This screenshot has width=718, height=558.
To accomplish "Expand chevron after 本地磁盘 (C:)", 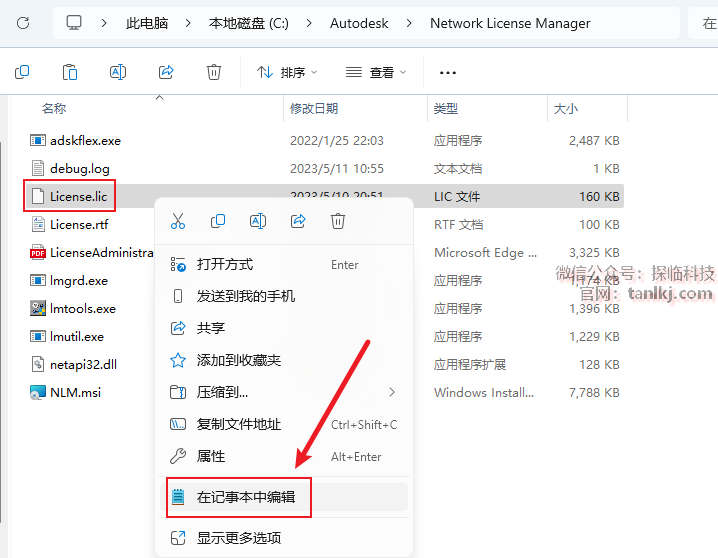I will (309, 23).
